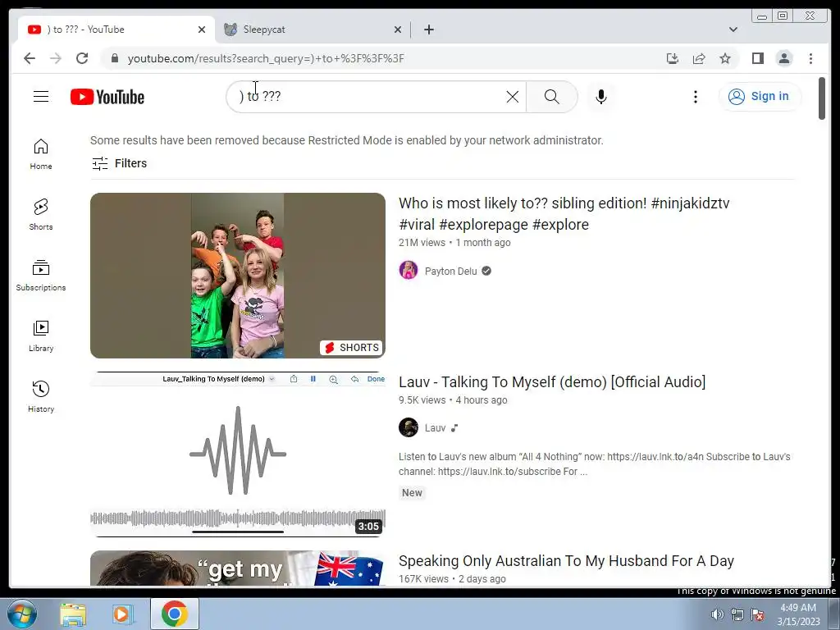Open YouTube settings three-dot menu
The height and width of the screenshot is (630, 840).
pos(696,97)
